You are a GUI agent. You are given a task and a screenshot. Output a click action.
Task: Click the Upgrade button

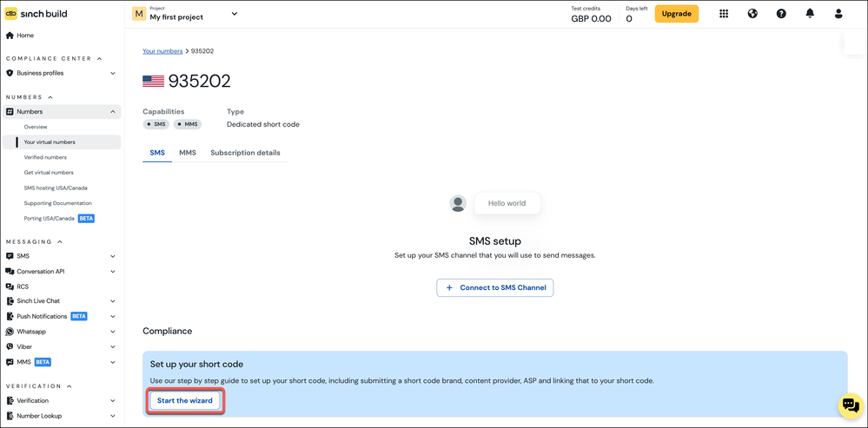click(677, 14)
